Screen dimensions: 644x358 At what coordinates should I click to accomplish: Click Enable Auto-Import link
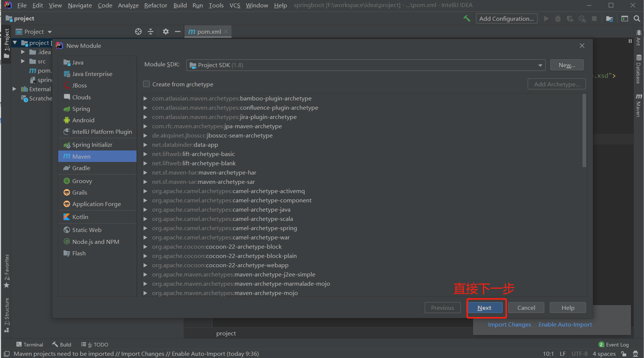coord(565,324)
